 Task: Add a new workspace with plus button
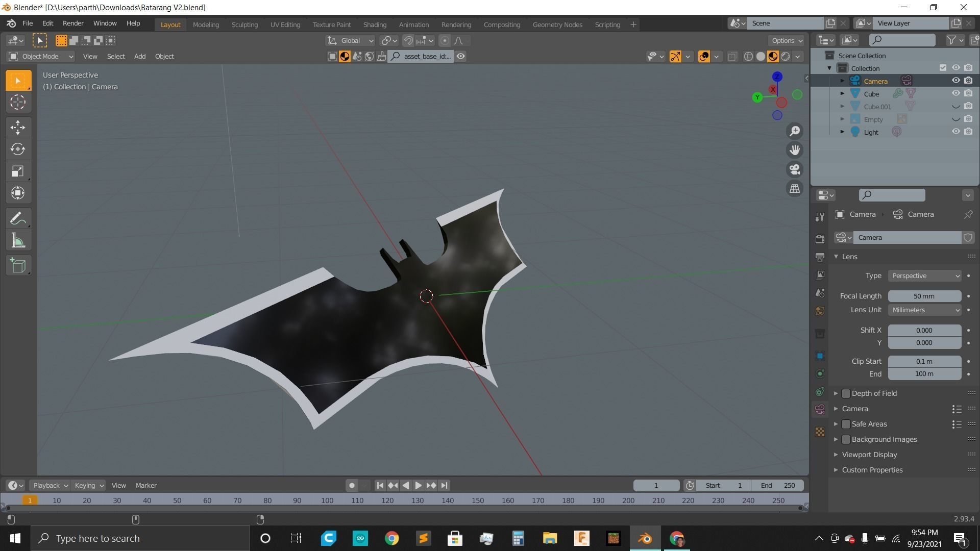(x=633, y=24)
